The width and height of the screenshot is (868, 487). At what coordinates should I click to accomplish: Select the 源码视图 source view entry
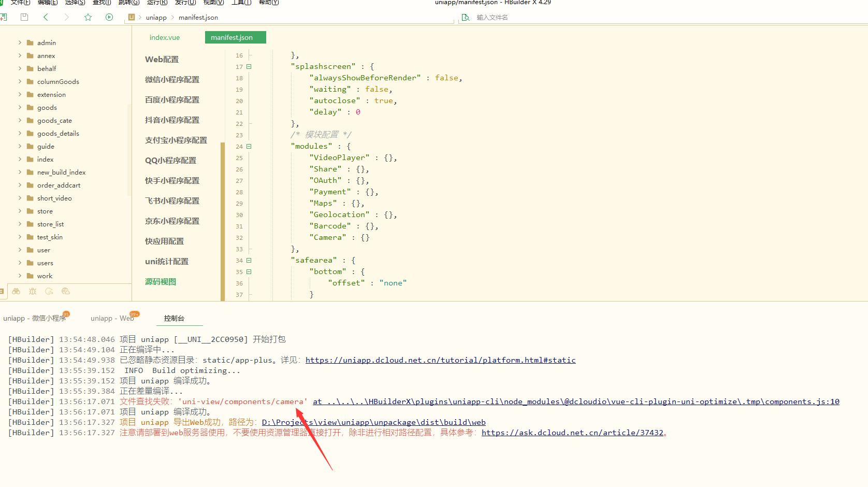click(x=161, y=281)
